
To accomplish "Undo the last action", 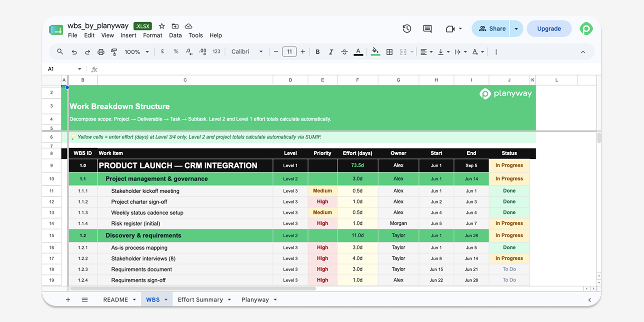I will 74,52.
